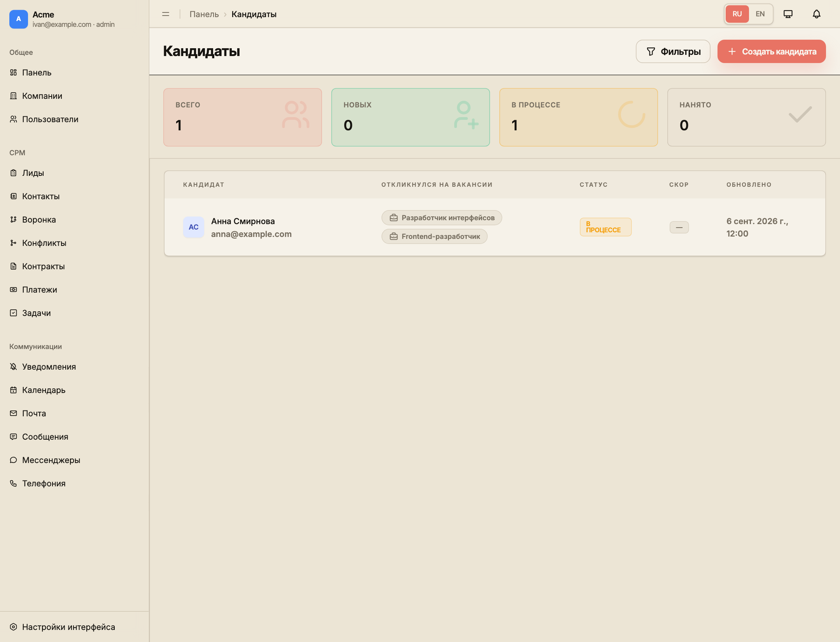
Task: Open Телефония phone icon item
Action: (14, 483)
